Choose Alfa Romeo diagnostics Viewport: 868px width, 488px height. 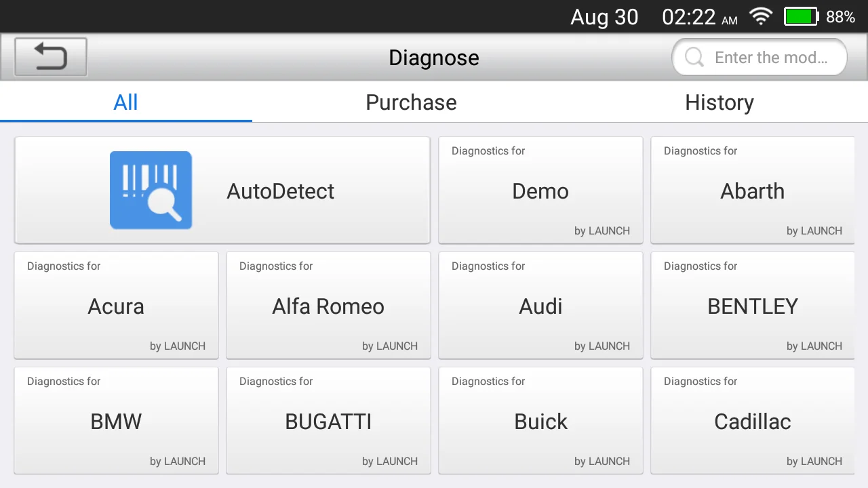[328, 306]
